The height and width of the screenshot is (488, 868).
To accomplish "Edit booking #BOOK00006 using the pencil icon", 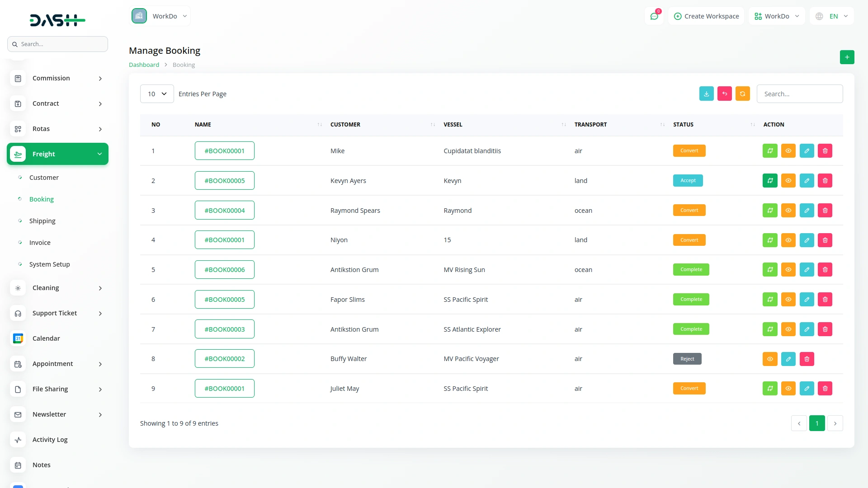I will tap(807, 269).
